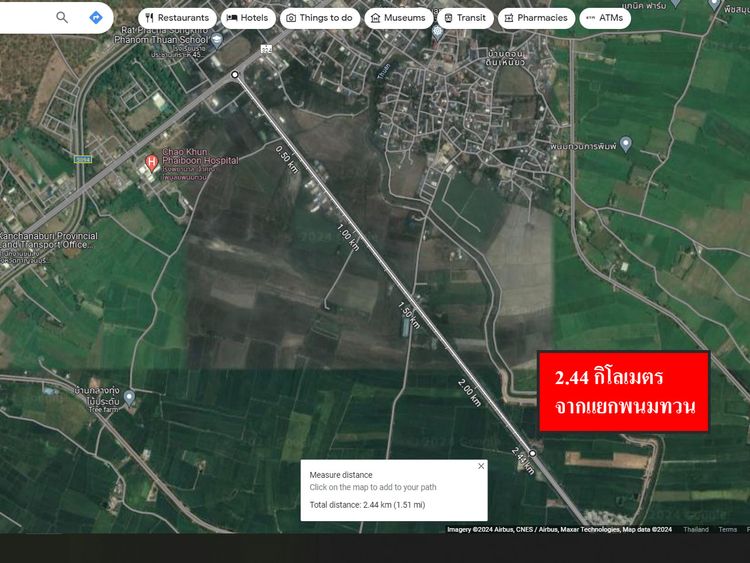Filter map by Pharmacies
Viewport: 750px width, 563px height.
535,18
